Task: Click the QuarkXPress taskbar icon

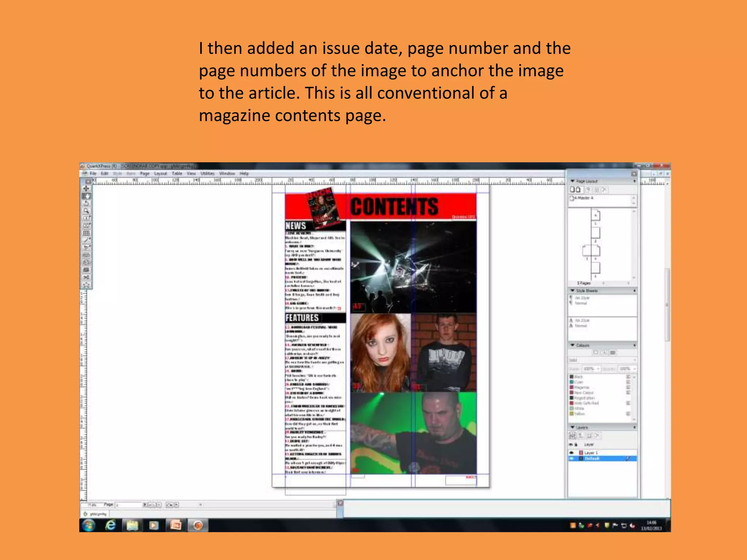Action: 198,525
